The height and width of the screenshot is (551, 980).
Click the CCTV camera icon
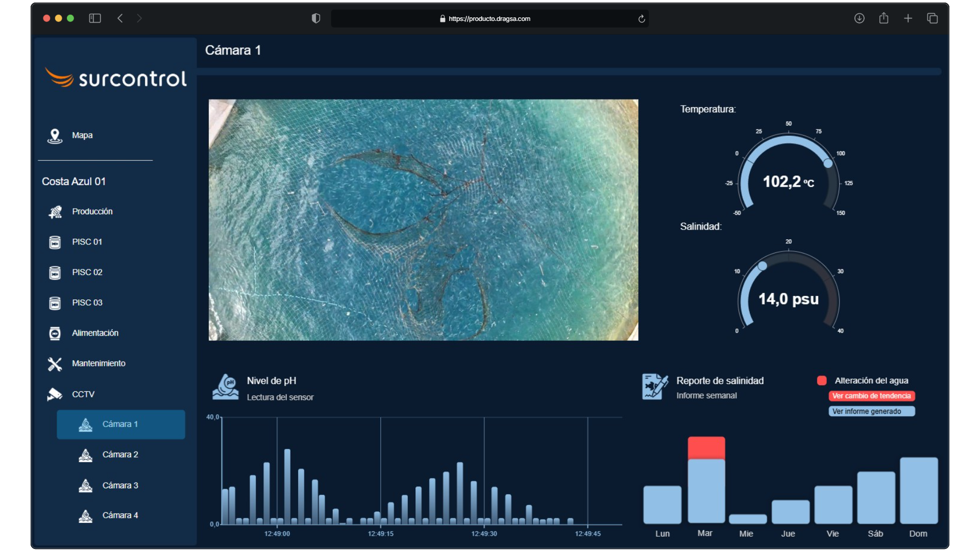click(55, 394)
